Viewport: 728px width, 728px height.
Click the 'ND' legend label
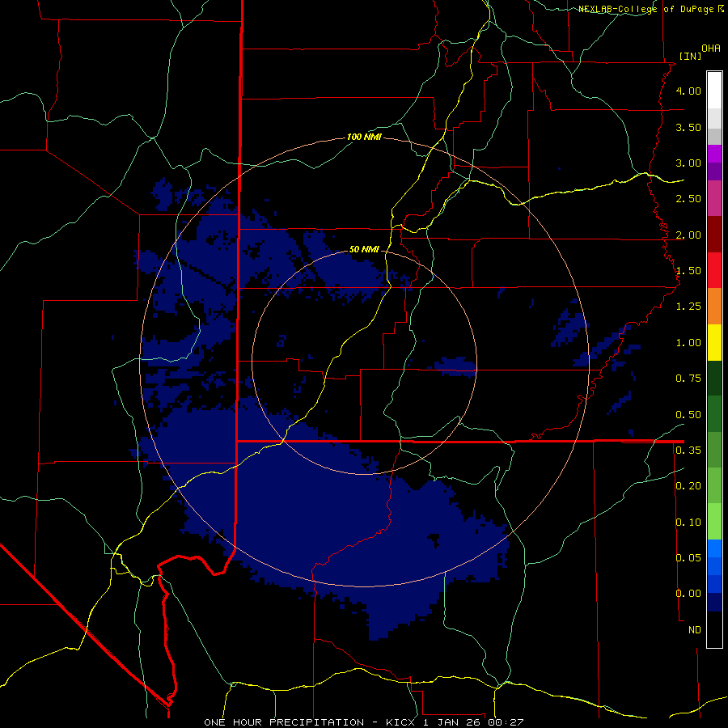point(695,630)
